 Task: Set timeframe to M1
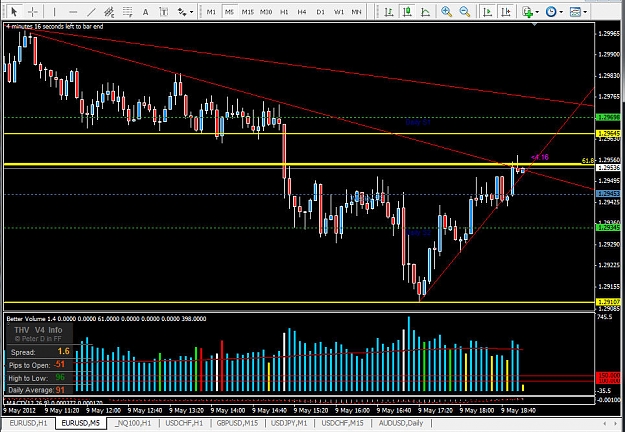point(211,12)
